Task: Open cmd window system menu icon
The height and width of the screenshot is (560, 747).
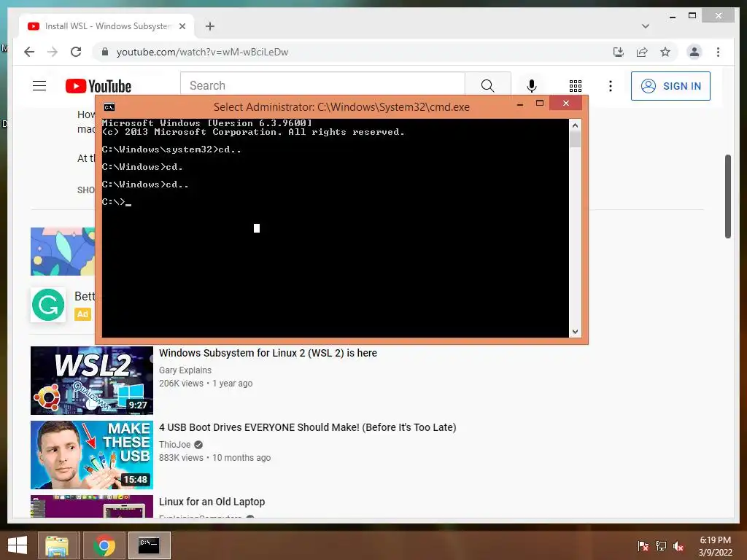Action: (x=109, y=107)
